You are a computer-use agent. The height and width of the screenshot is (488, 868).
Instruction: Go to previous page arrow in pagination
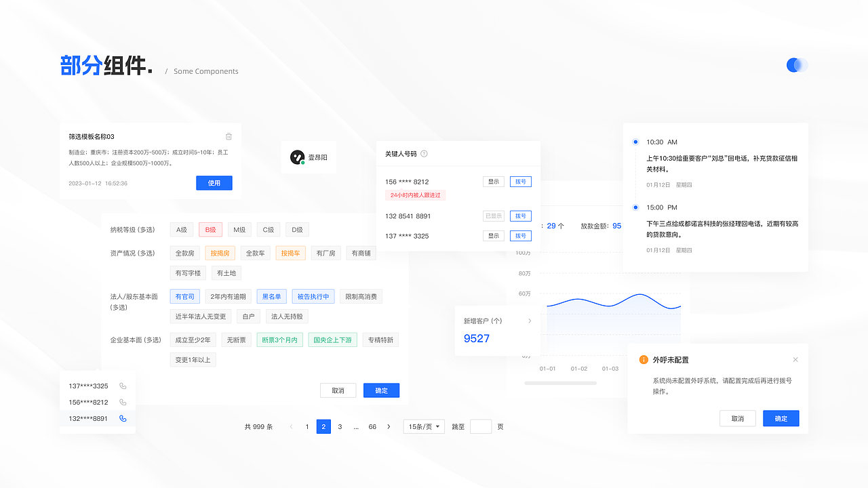(x=291, y=426)
